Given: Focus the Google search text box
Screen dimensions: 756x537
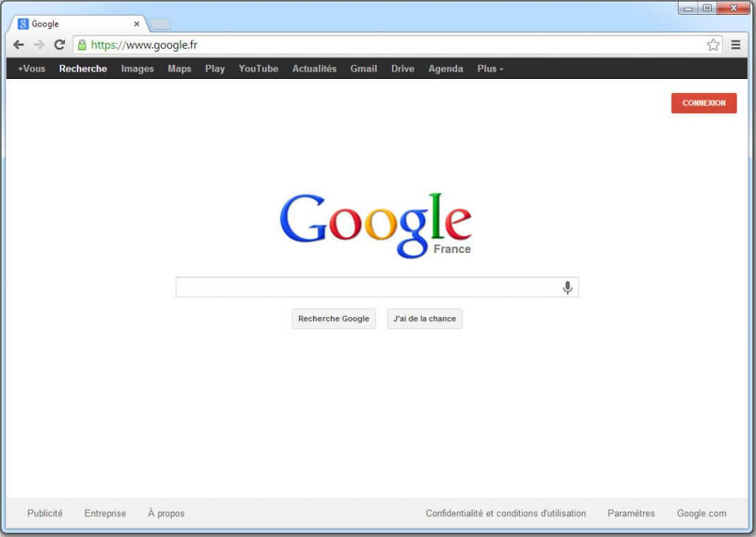Looking at the screenshot, I should (x=377, y=287).
